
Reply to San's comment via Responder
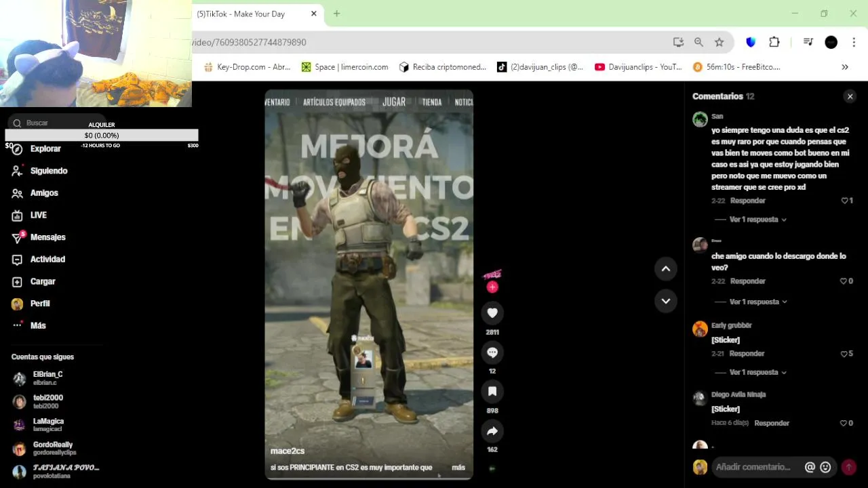click(x=748, y=201)
